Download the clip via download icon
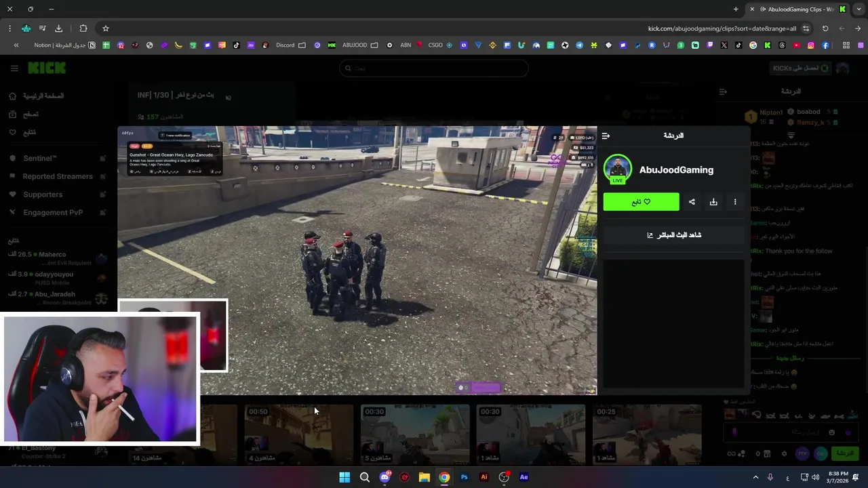The image size is (868, 488). (x=713, y=202)
